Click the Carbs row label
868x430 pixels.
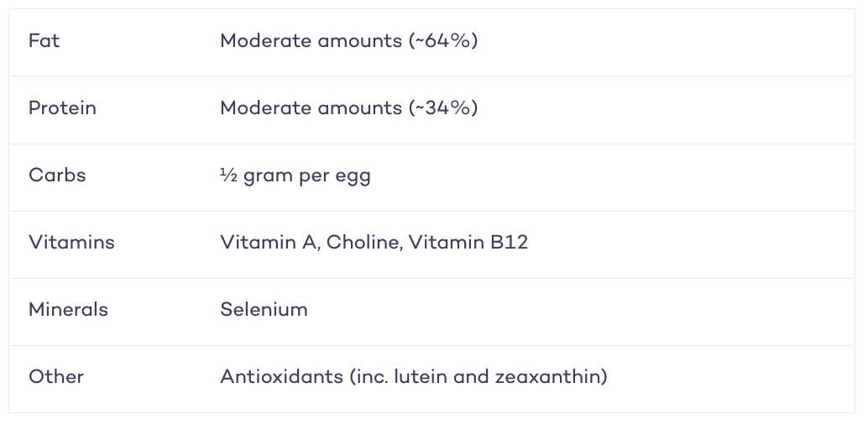pyautogui.click(x=57, y=175)
